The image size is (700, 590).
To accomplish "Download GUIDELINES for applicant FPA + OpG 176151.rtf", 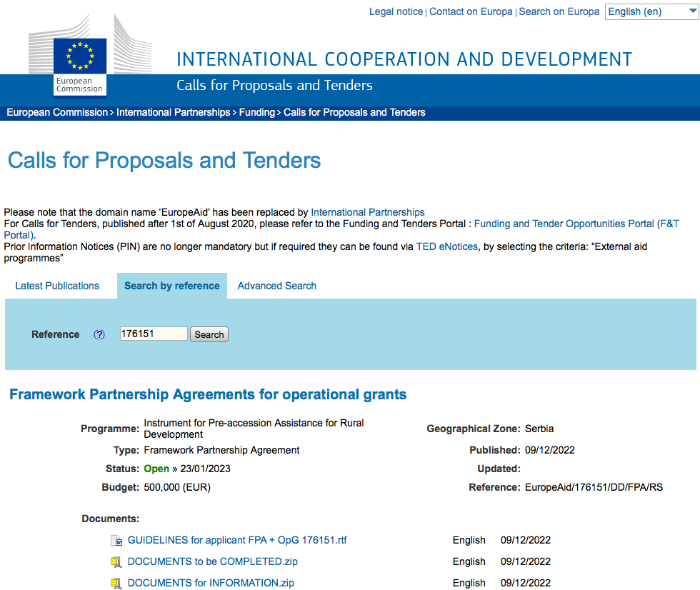I will click(x=237, y=541).
